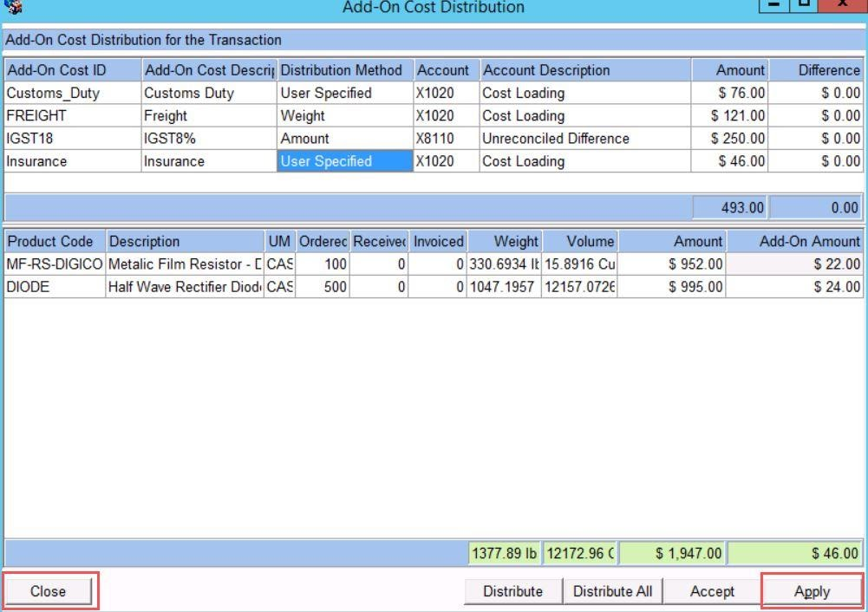Select the Customs_Duty add-on cost row

[x=71, y=94]
